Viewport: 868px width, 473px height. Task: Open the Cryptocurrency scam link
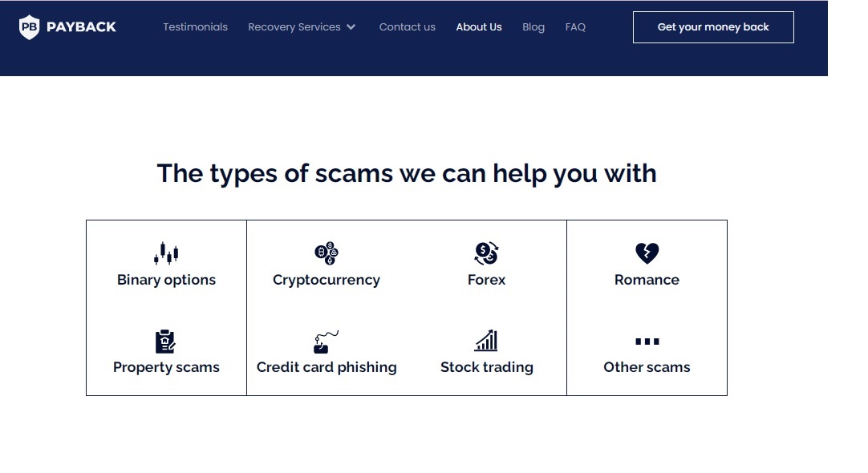point(327,280)
